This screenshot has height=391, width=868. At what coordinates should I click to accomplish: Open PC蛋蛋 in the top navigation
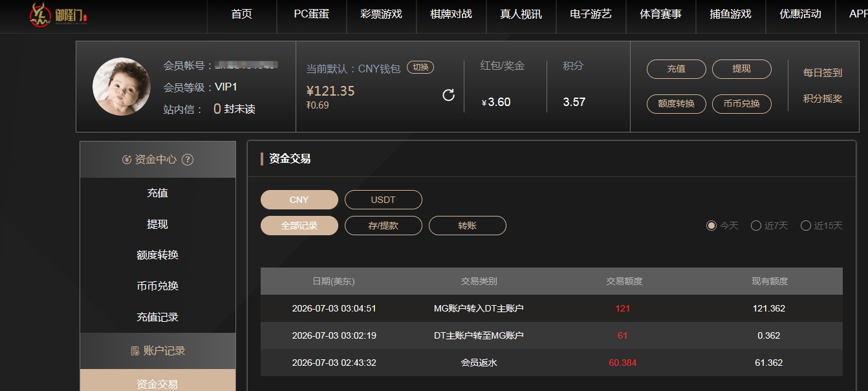(311, 14)
